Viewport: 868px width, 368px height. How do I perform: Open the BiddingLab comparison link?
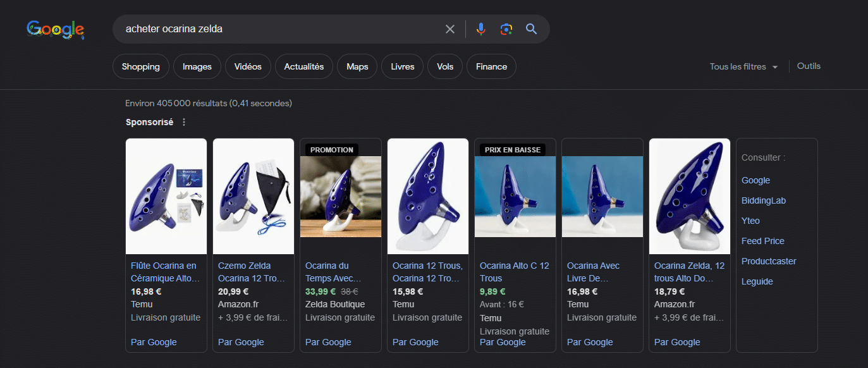point(764,200)
